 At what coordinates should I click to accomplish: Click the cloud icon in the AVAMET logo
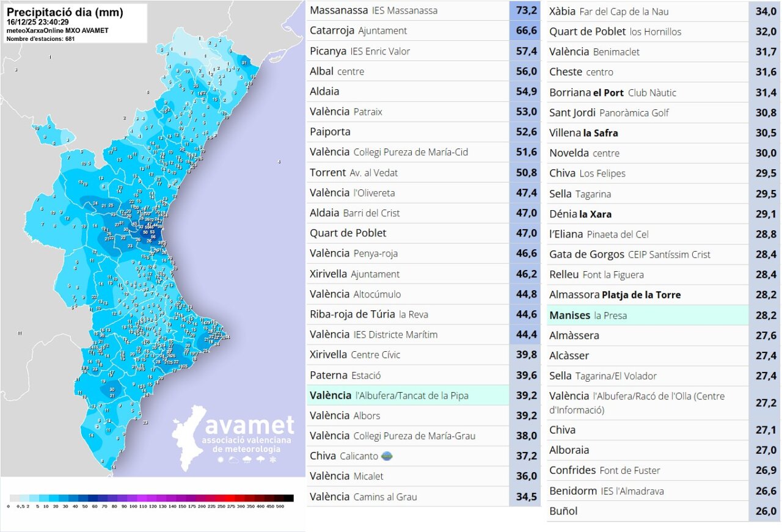233,459
